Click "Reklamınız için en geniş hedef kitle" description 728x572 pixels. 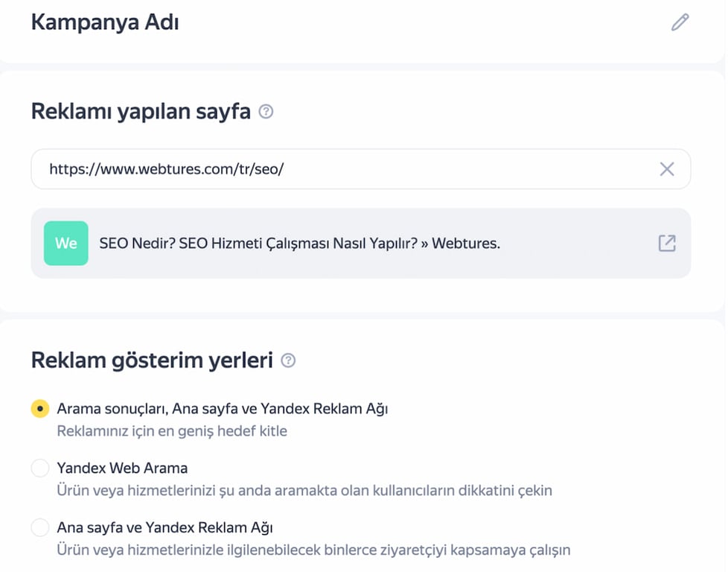point(172,430)
